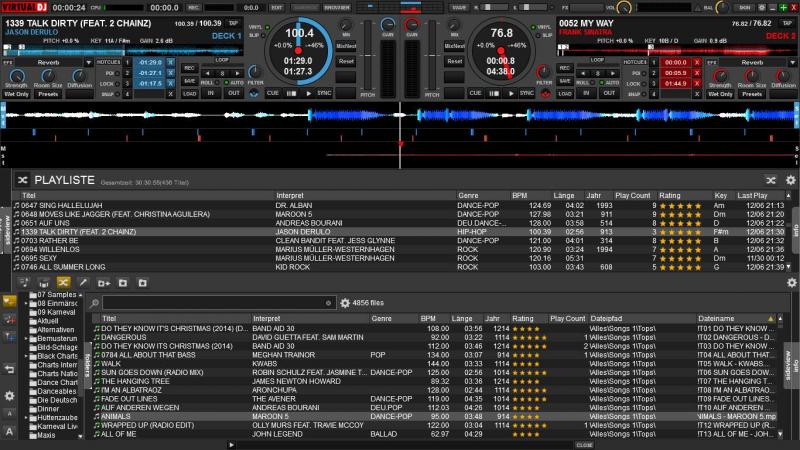
Task: Click the red headphone PFL icon on deck 2
Action: [545, 94]
